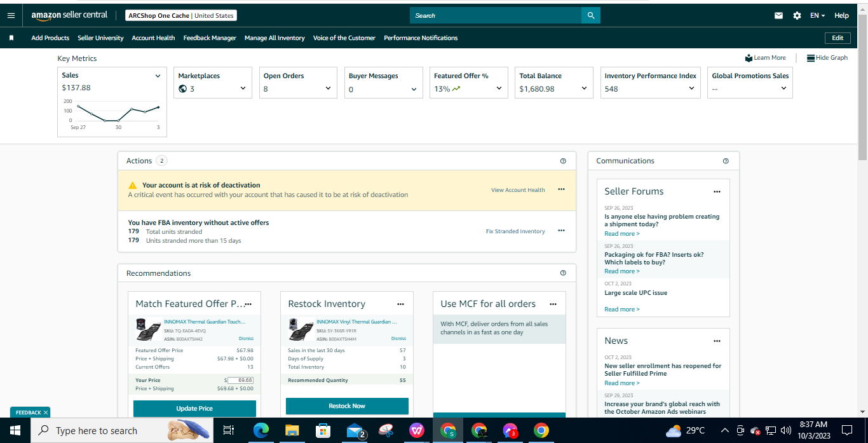Open options menu for account deactivation alert
This screenshot has height=443, width=868.
[561, 189]
